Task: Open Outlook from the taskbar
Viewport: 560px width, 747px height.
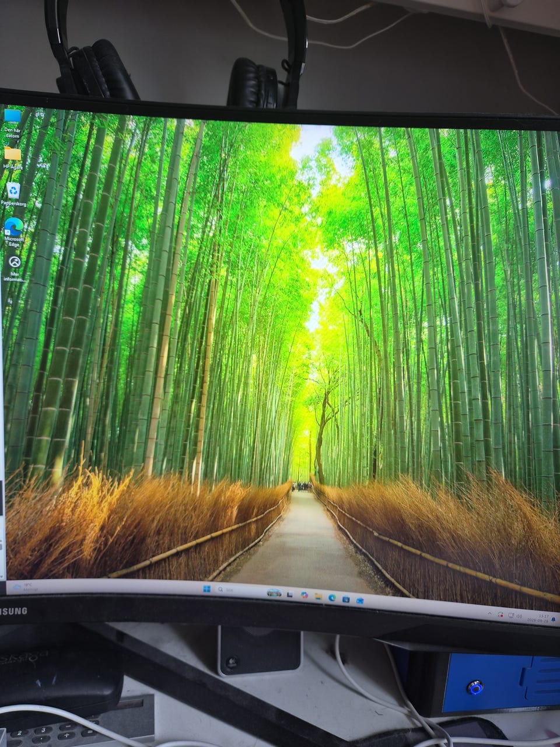Action: [x=360, y=600]
